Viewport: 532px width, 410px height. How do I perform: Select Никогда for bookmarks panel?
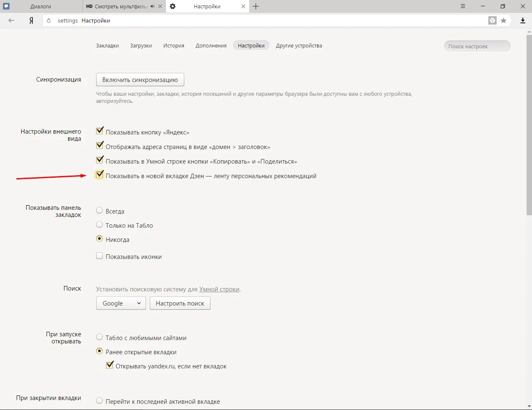(x=99, y=239)
